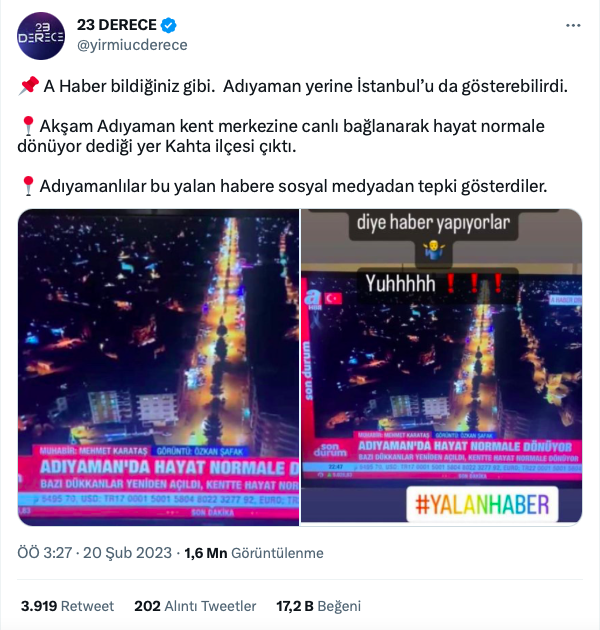
Task: Click the round pin emoji before Akşam
Action: point(28,126)
